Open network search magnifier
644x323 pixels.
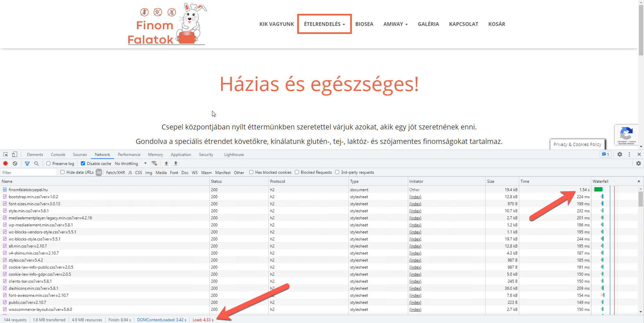click(37, 164)
